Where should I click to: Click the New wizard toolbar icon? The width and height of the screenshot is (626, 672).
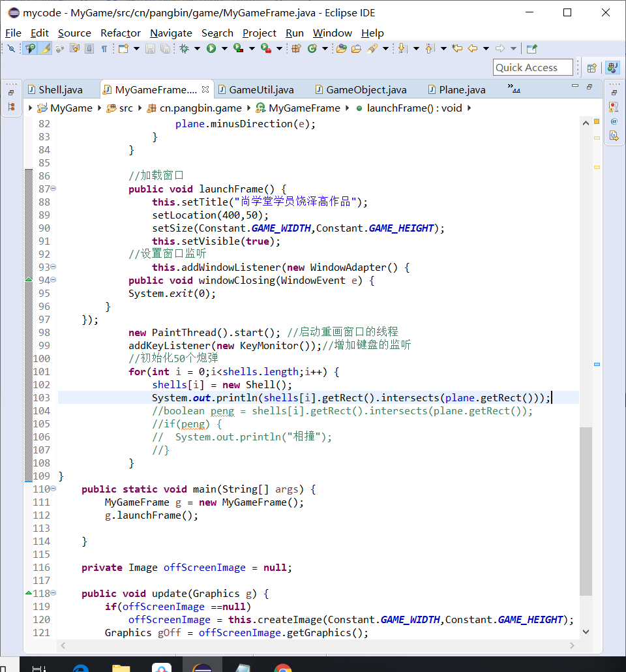pyautogui.click(x=123, y=48)
